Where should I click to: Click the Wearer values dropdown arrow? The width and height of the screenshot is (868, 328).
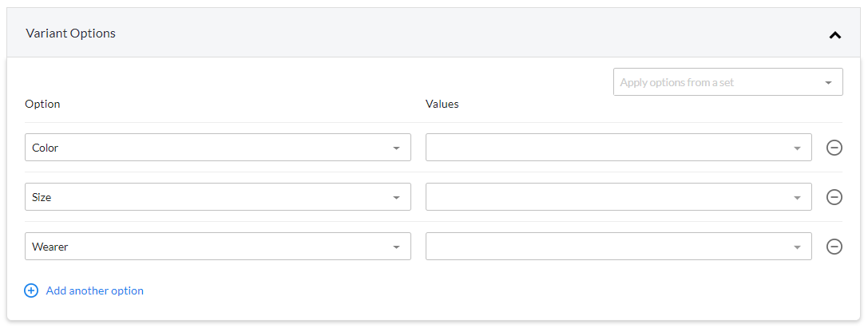click(x=797, y=247)
